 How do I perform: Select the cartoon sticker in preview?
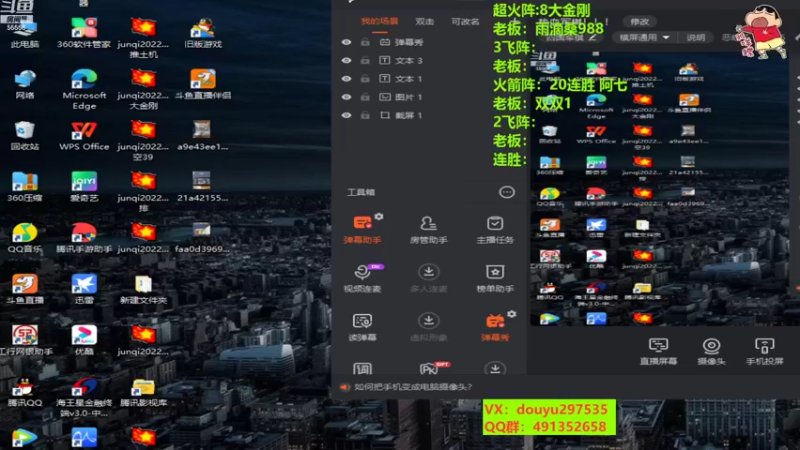763,31
